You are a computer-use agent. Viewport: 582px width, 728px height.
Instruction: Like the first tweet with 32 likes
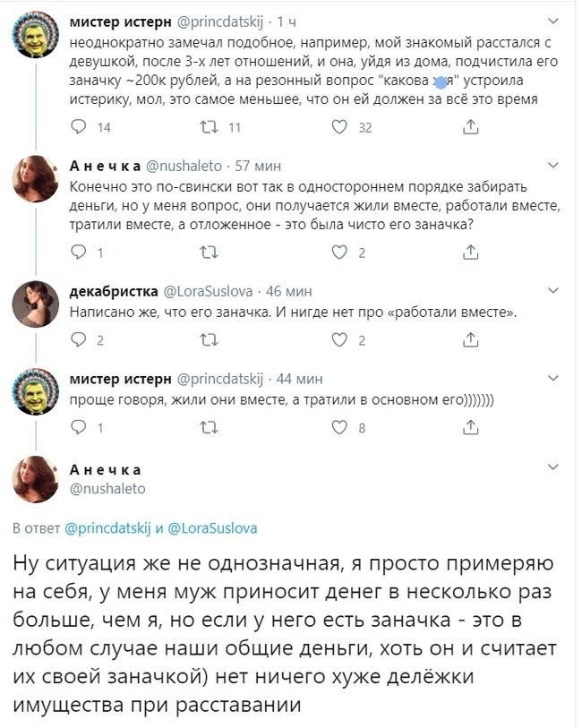point(339,128)
